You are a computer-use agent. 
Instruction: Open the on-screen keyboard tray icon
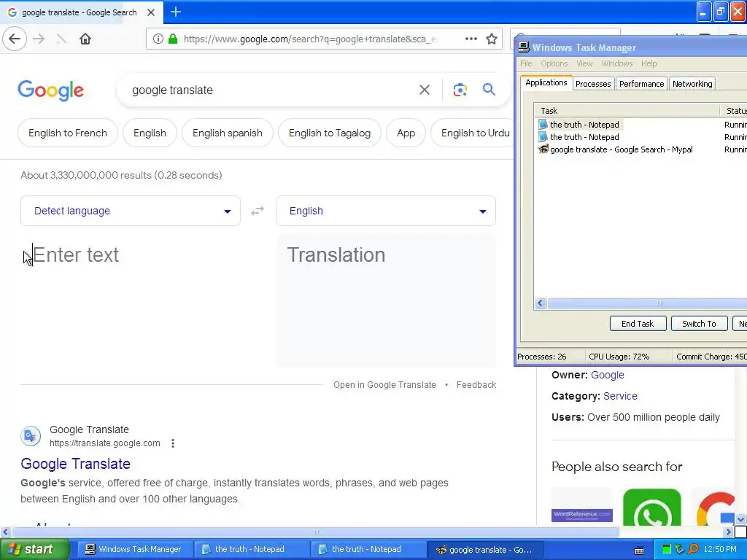[x=639, y=551]
